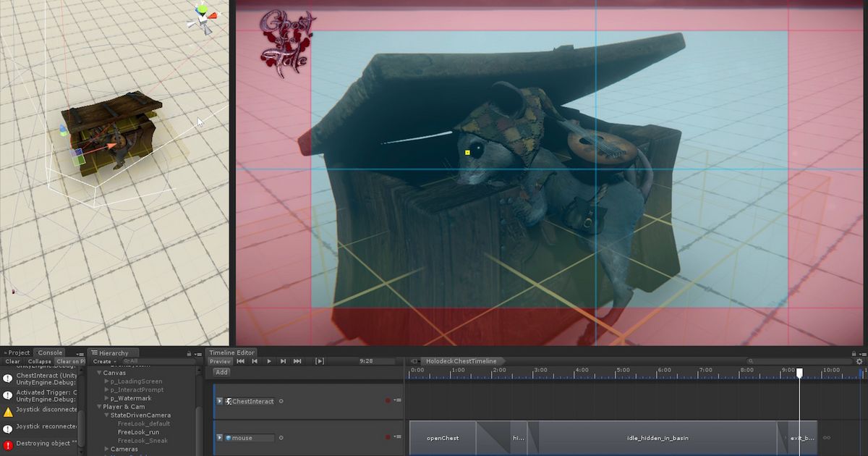Step back to the previous frame

255,361
